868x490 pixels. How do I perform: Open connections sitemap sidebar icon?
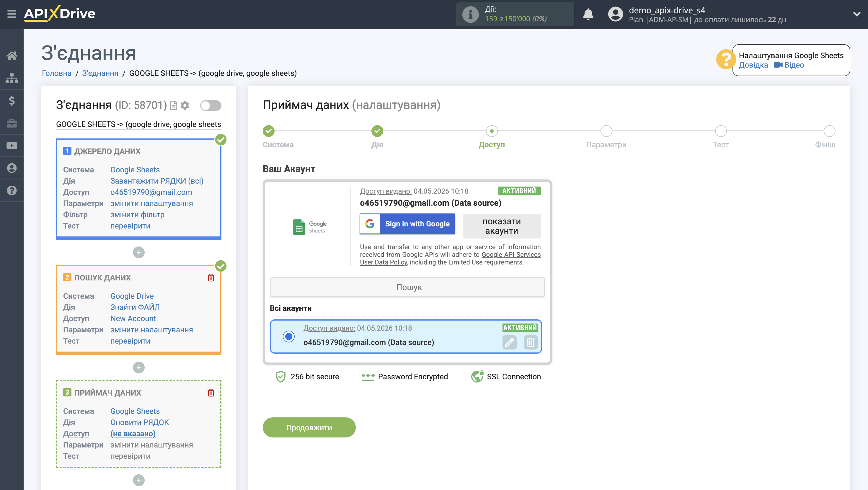(12, 78)
